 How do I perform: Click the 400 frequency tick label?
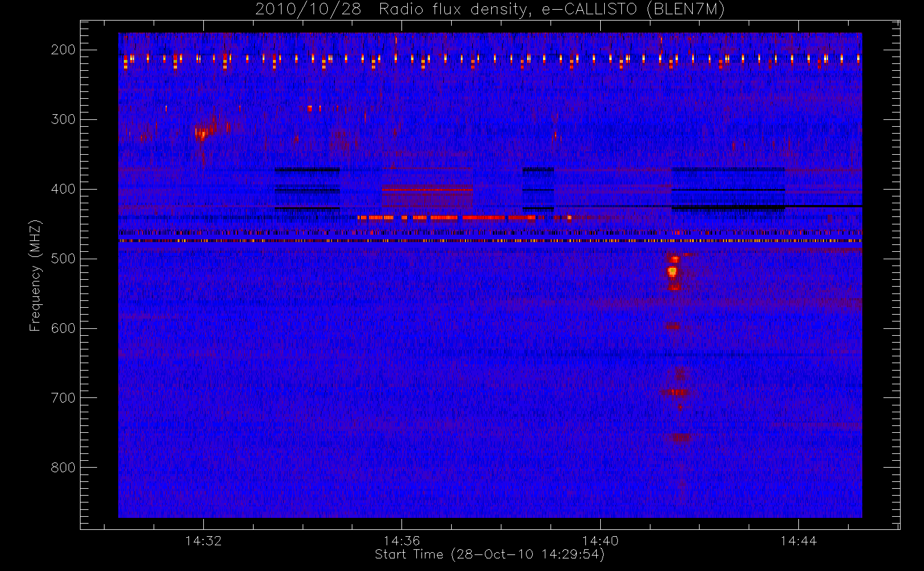[63, 189]
